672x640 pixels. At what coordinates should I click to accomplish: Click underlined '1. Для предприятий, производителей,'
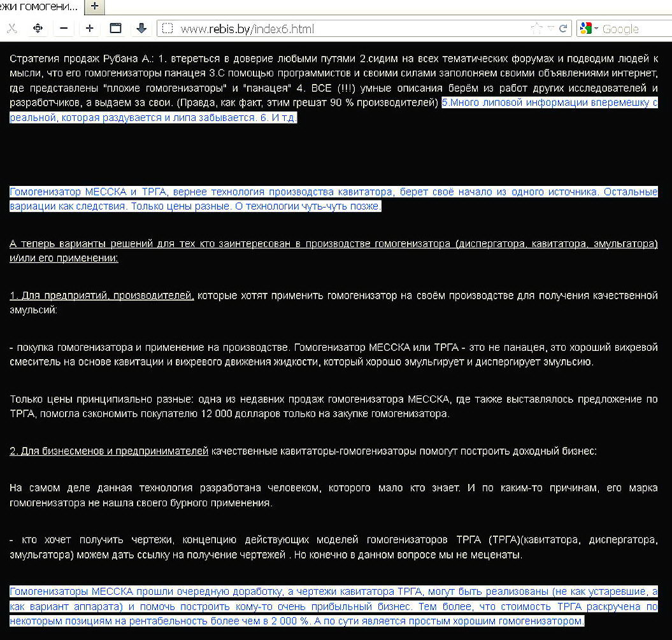pos(101,295)
